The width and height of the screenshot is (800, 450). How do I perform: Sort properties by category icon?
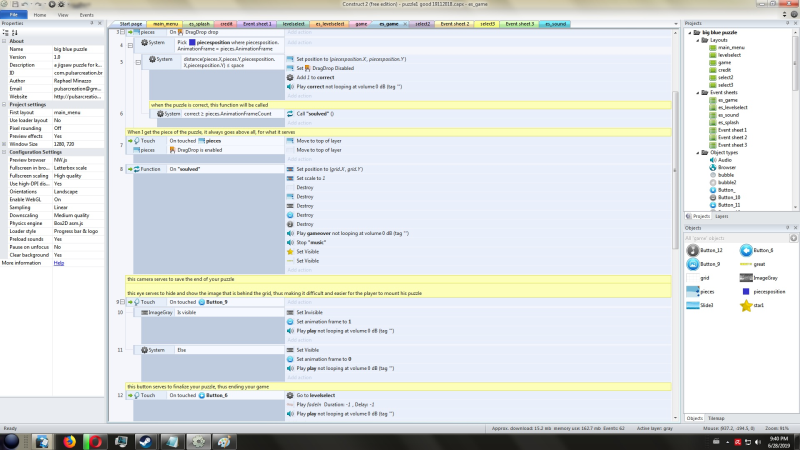coord(6,32)
